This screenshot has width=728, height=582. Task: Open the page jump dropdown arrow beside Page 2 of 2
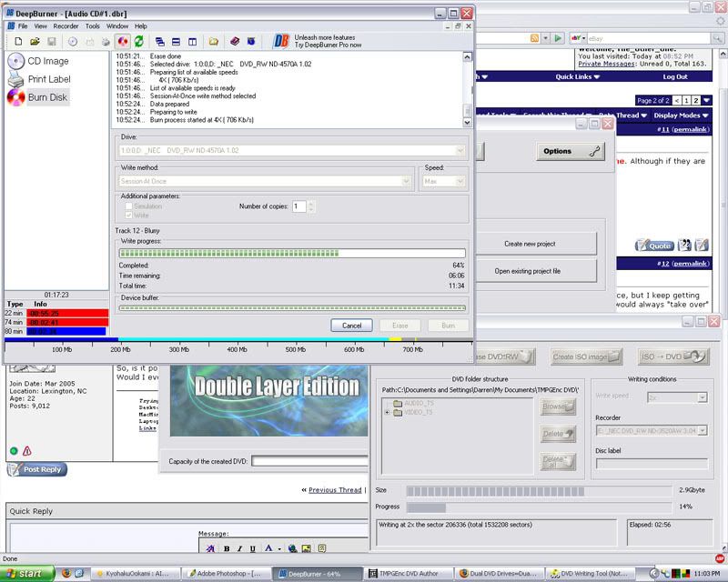(x=707, y=100)
